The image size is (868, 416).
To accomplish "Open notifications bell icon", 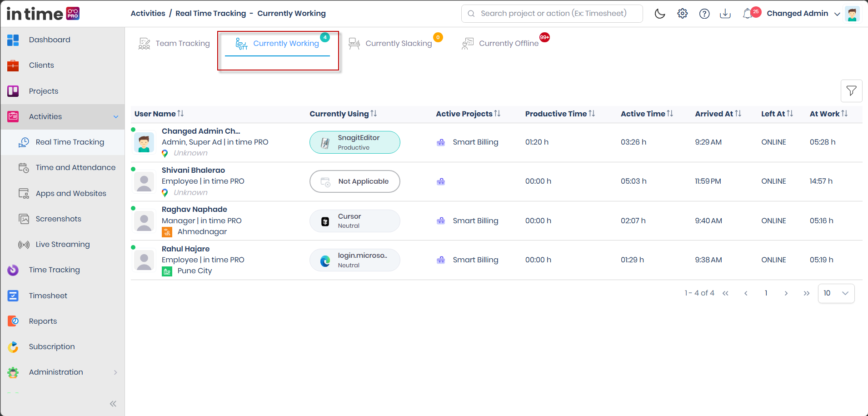I will pos(748,14).
